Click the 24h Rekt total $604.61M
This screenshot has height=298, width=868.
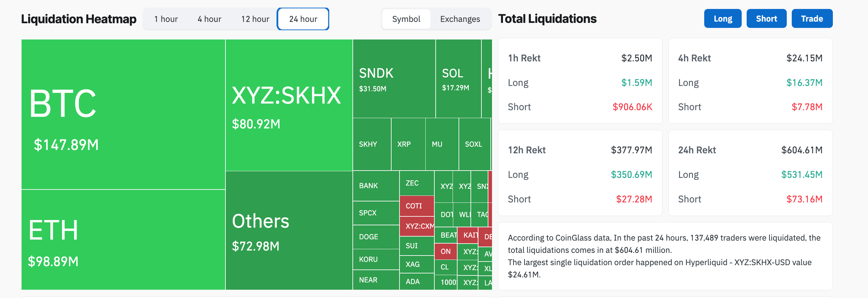(802, 150)
